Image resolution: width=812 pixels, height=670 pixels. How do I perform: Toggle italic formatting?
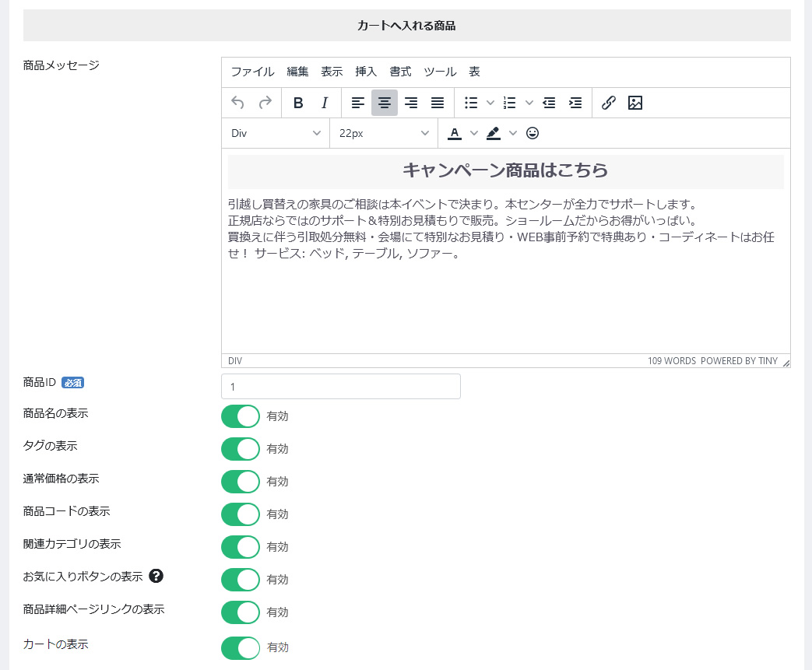pyautogui.click(x=325, y=103)
